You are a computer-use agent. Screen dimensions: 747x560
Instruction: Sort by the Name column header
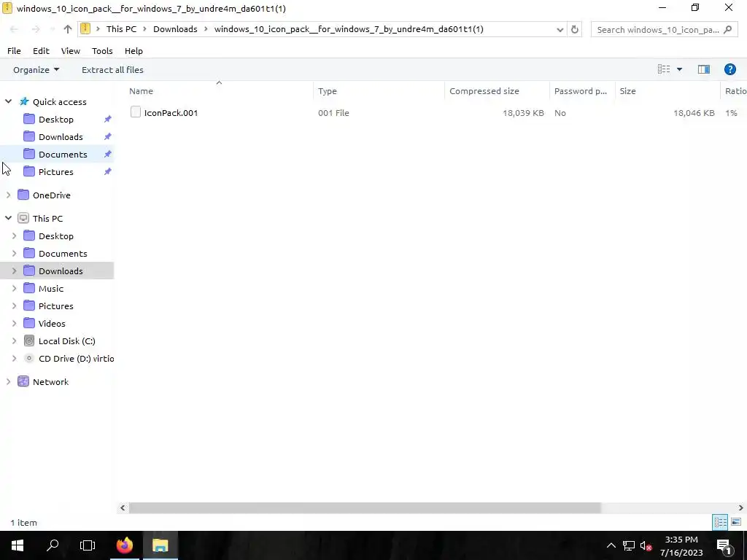click(219, 91)
